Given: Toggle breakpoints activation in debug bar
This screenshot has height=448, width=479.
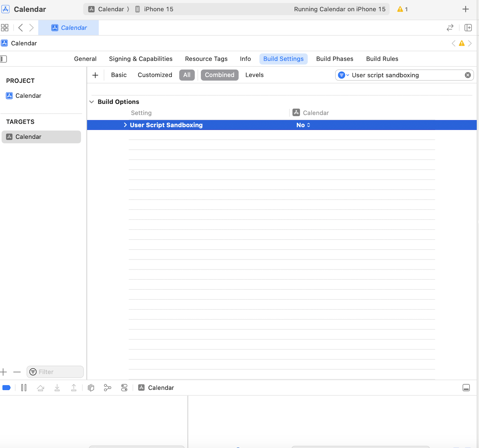Looking at the screenshot, I should point(6,388).
